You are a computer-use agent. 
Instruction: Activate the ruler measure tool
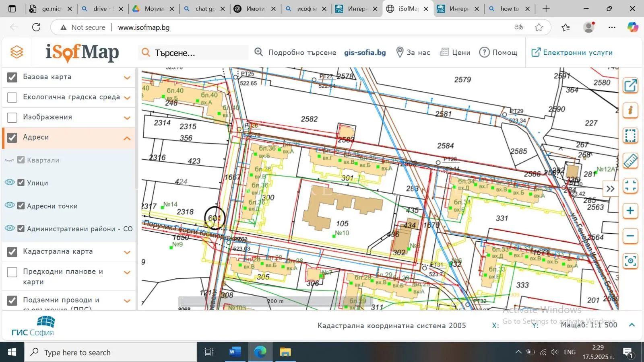[630, 161]
